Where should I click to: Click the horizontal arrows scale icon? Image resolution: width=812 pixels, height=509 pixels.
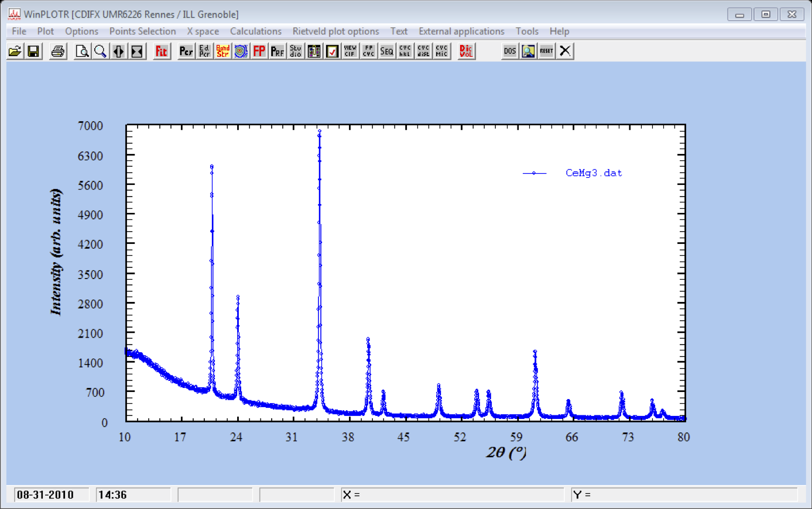(x=118, y=51)
